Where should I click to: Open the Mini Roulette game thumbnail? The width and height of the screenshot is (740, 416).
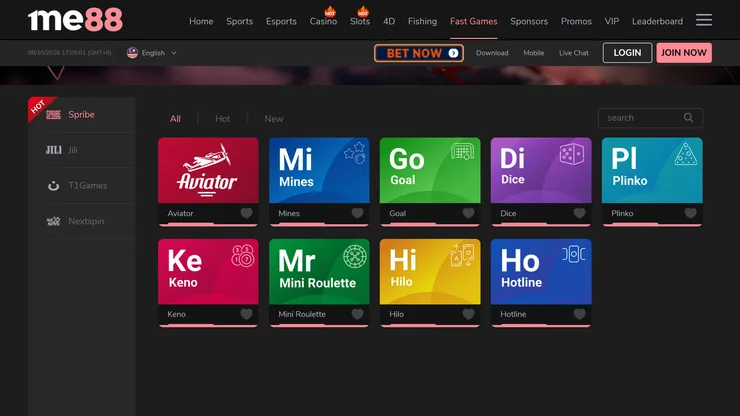[319, 272]
